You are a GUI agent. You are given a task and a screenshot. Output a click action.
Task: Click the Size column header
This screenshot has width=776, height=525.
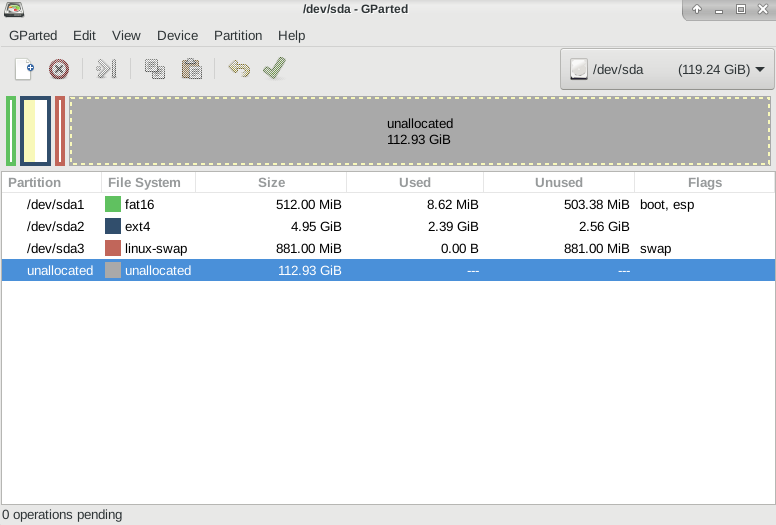[x=271, y=183]
